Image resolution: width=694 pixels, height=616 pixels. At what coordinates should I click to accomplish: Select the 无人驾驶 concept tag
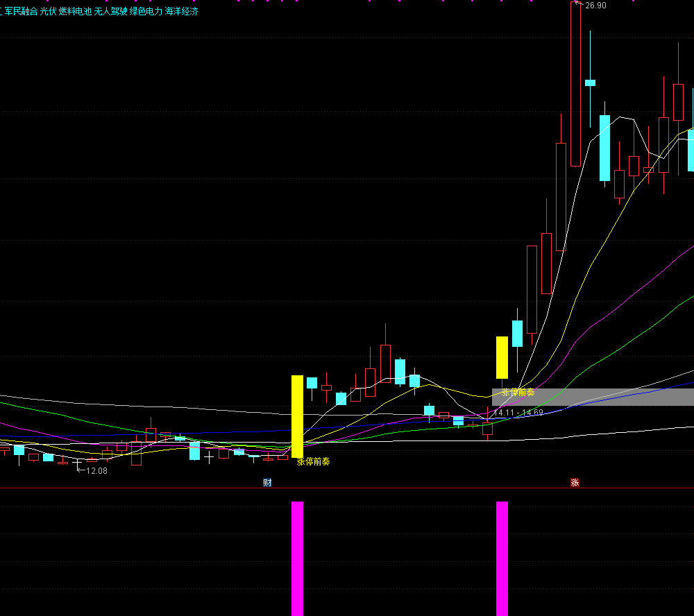[111, 12]
